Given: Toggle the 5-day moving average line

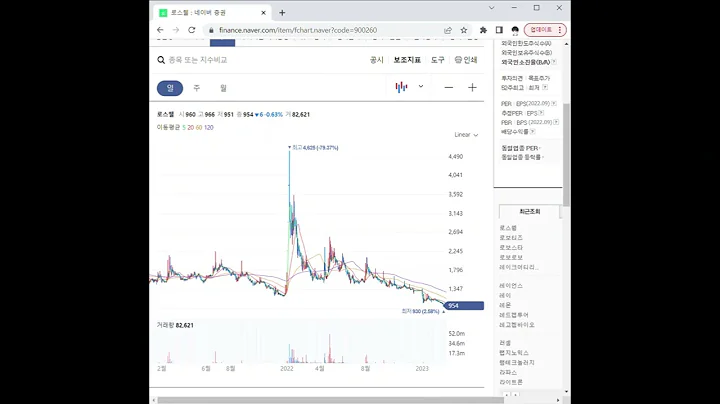Looking at the screenshot, I should pos(184,127).
